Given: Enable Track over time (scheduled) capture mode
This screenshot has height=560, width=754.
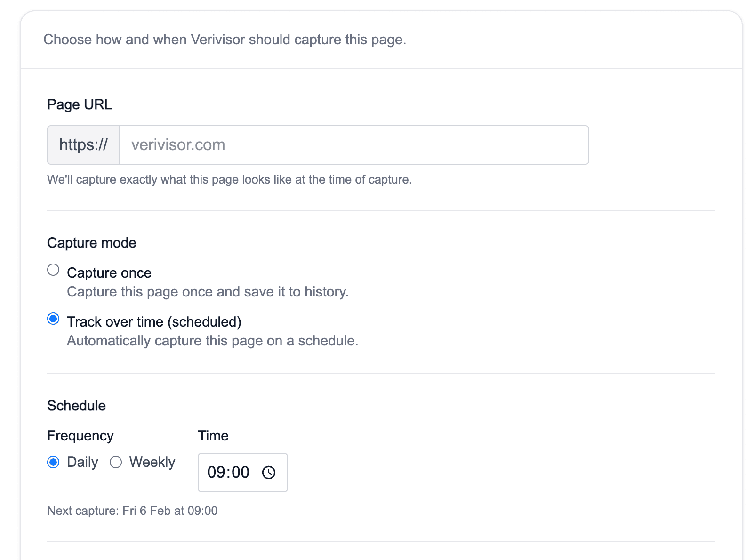Looking at the screenshot, I should (53, 319).
